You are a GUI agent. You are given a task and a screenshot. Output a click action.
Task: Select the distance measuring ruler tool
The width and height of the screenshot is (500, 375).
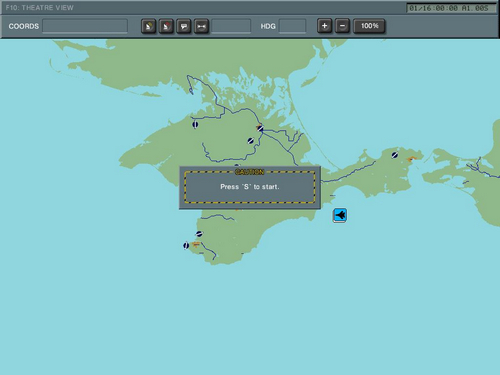201,26
